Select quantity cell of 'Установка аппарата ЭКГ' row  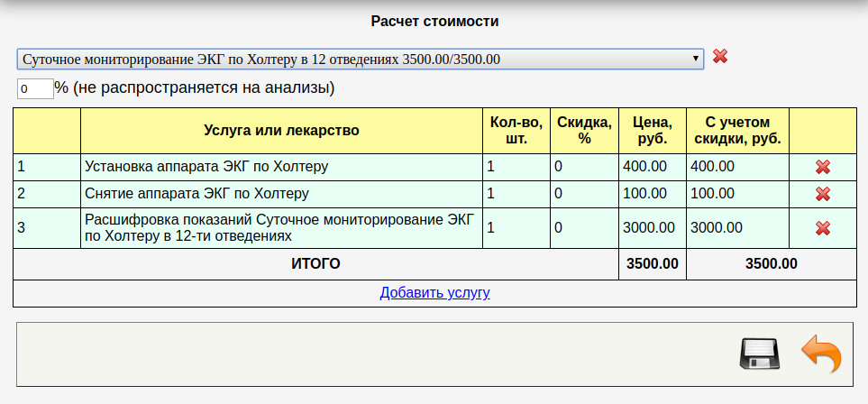(x=515, y=167)
